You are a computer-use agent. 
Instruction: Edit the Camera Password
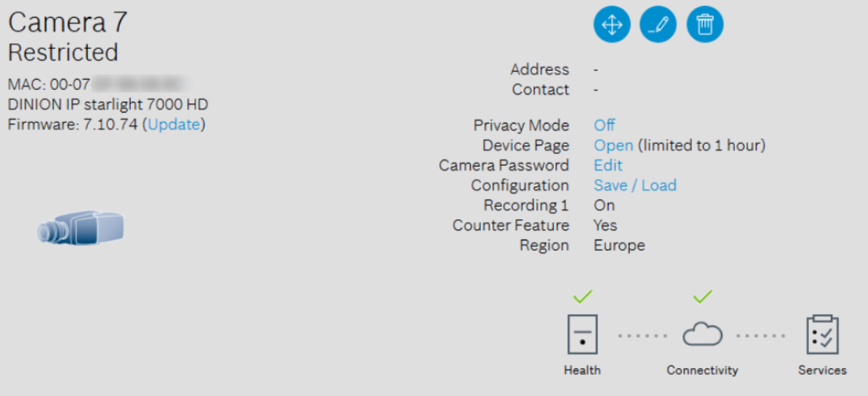[x=608, y=165]
